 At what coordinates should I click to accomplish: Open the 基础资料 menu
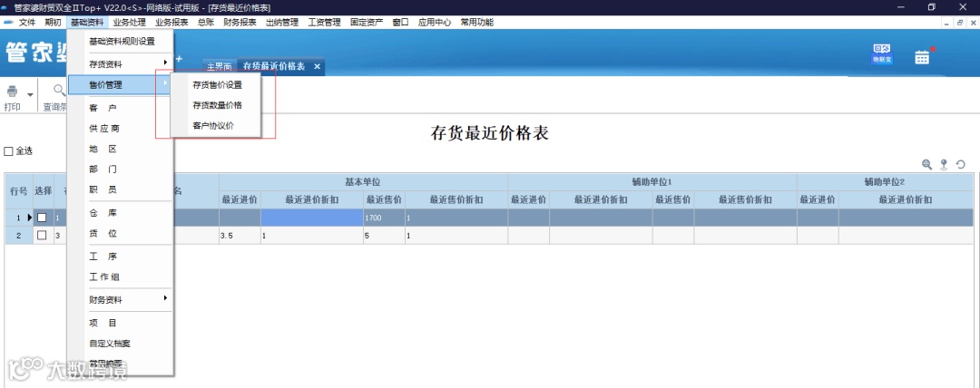click(87, 23)
